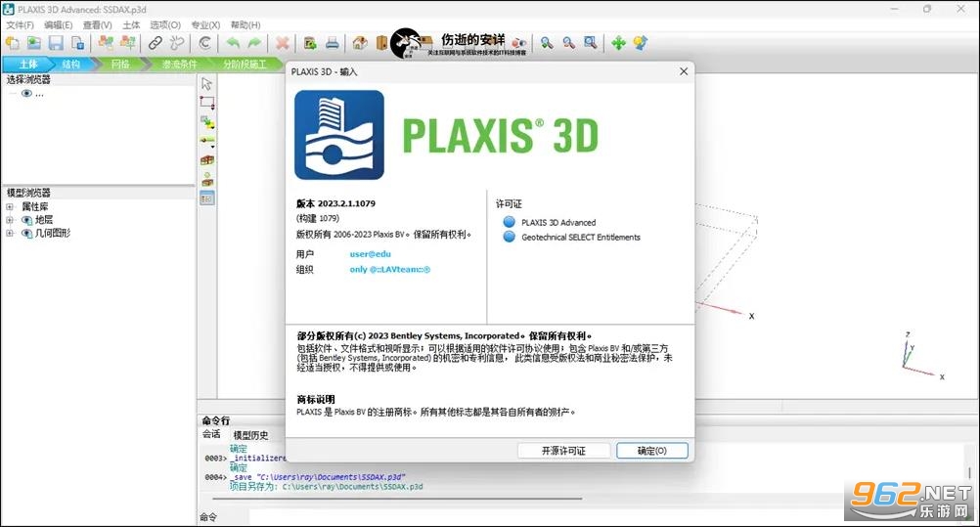Click the house icon in the toolbar
Image resolution: width=980 pixels, height=527 pixels.
[x=360, y=43]
